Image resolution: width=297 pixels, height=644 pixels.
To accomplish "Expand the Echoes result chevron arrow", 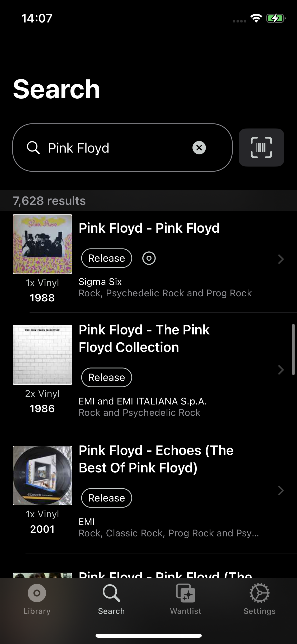I will coord(281,490).
